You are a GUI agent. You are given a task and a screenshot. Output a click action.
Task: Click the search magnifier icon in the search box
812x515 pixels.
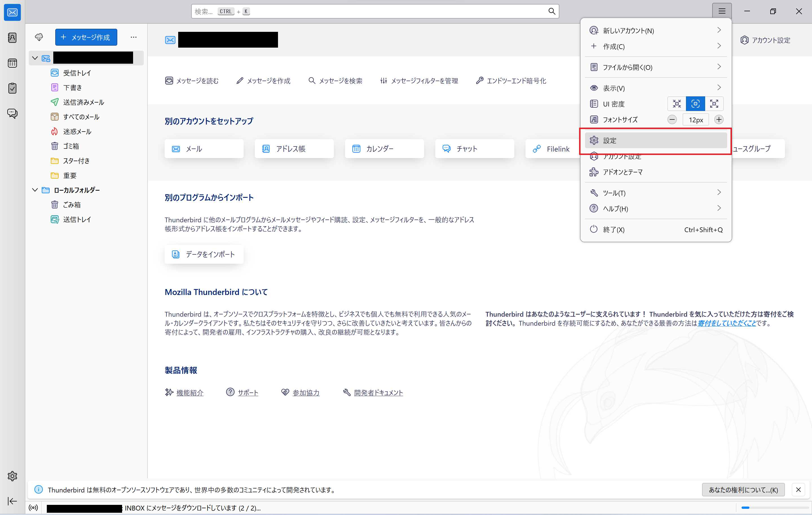pyautogui.click(x=552, y=11)
